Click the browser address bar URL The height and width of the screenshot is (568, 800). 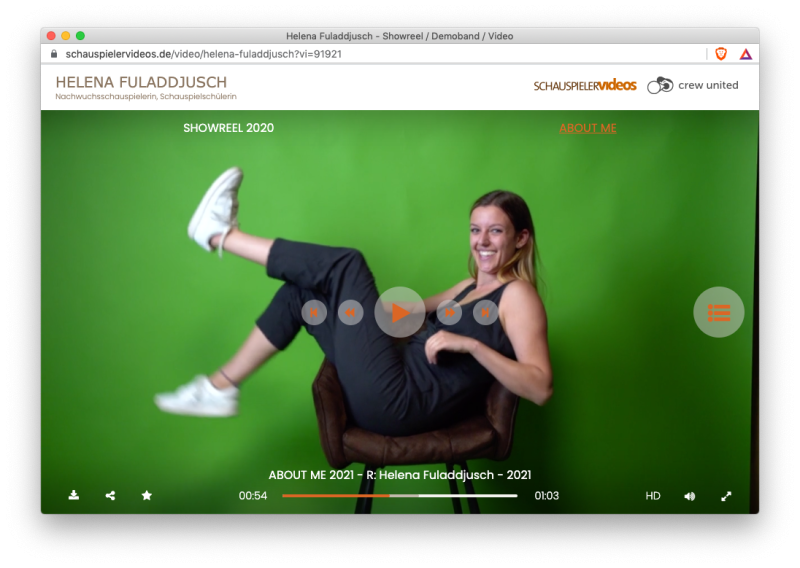pyautogui.click(x=204, y=54)
